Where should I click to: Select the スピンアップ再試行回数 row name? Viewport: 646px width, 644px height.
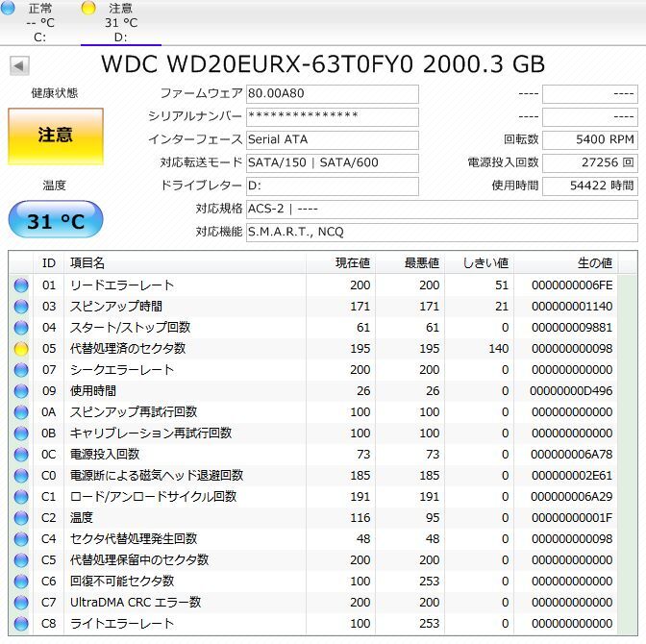click(134, 412)
